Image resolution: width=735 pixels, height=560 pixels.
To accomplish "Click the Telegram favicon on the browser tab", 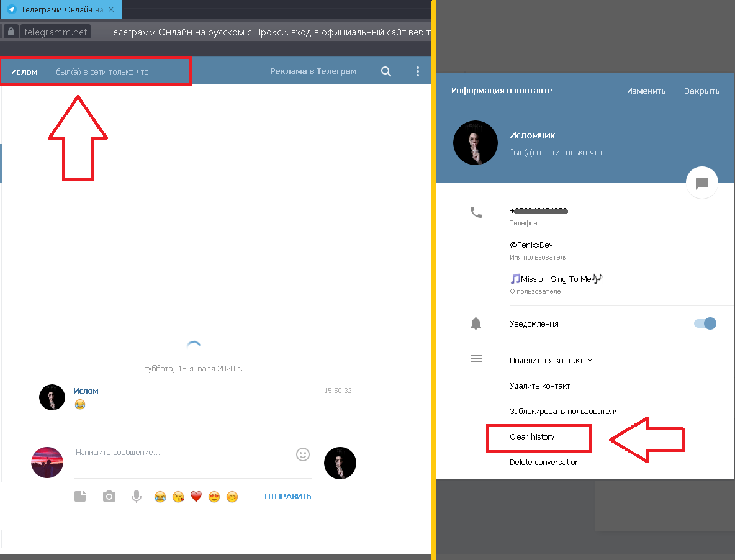I will click(12, 9).
